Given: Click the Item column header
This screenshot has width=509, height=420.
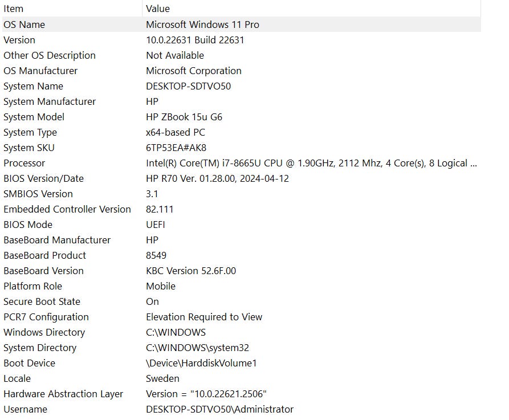Looking at the screenshot, I should (14, 9).
